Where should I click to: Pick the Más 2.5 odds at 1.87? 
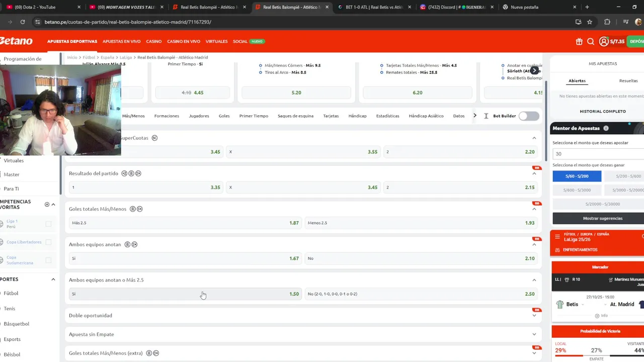pos(185,223)
